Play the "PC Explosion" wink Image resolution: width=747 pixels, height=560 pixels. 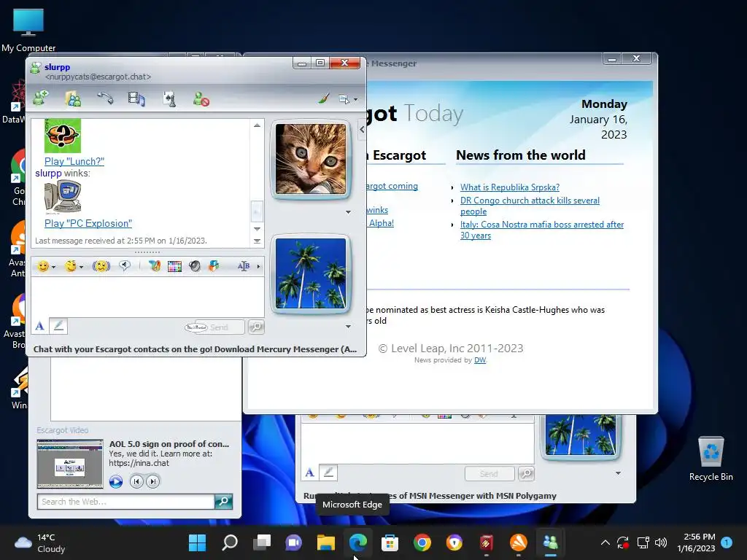click(88, 223)
